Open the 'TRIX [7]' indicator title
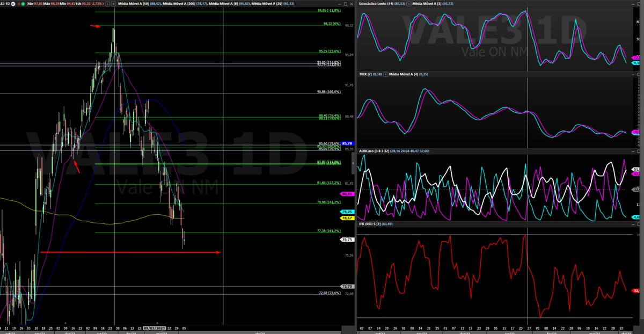Screen dimensions: 644x334 pos(364,74)
